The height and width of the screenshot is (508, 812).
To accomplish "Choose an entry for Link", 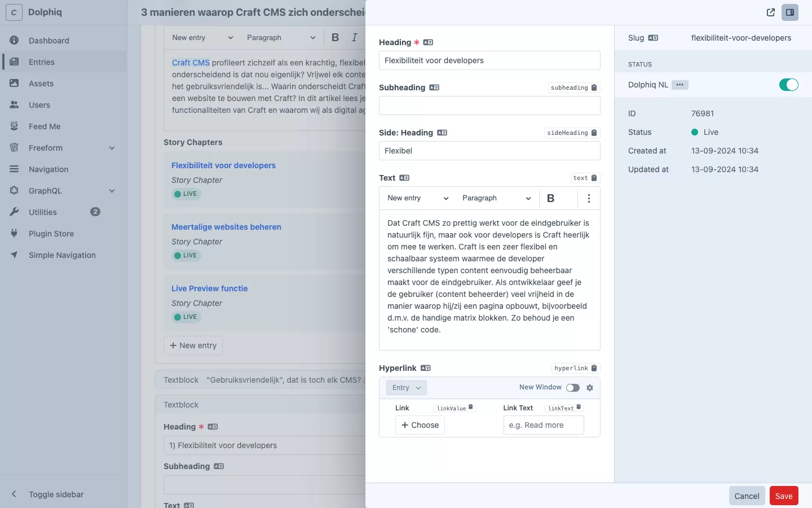I will click(420, 425).
